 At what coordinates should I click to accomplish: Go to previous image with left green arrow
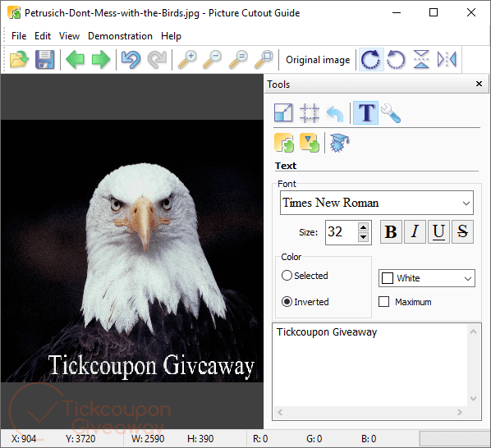(x=76, y=59)
